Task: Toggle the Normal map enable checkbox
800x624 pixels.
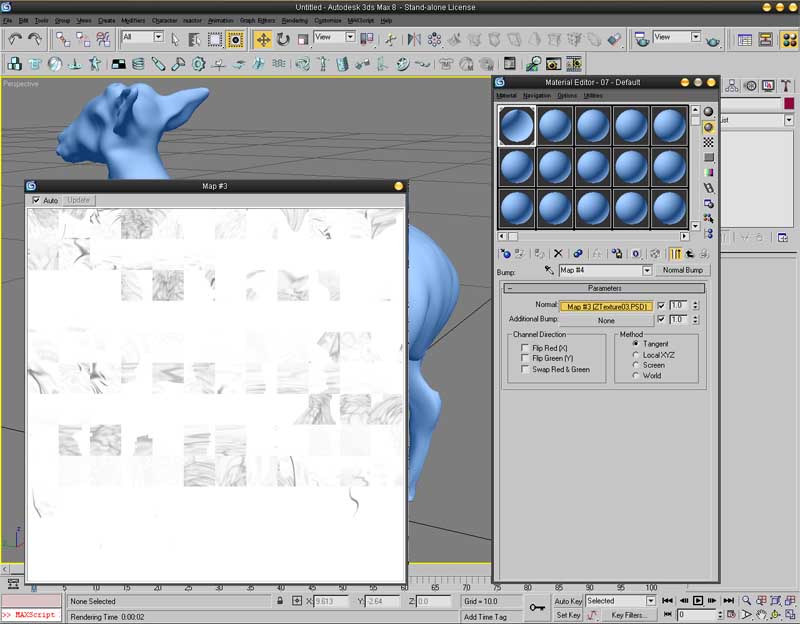Action: click(x=661, y=305)
